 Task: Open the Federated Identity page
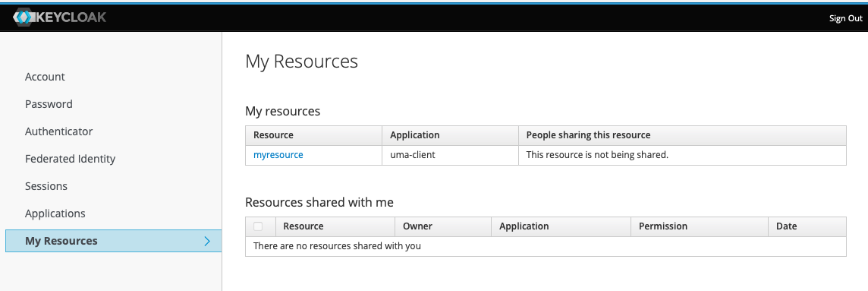(71, 159)
